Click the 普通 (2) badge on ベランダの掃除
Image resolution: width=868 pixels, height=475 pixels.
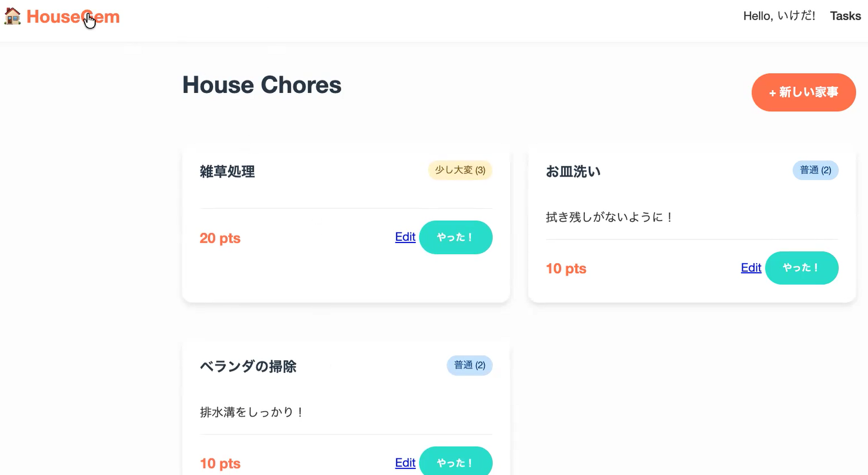469,366
